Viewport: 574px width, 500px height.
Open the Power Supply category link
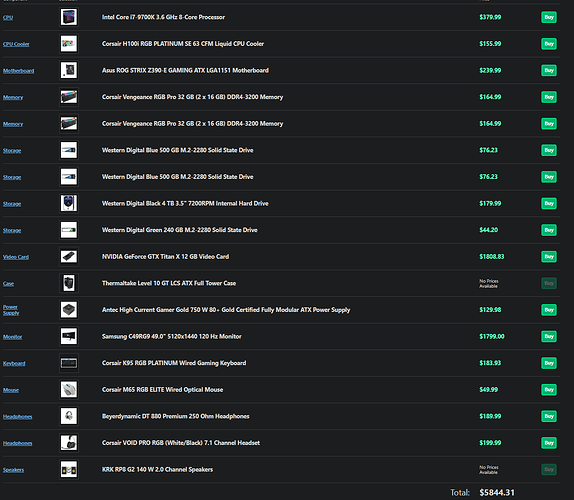pos(11,310)
